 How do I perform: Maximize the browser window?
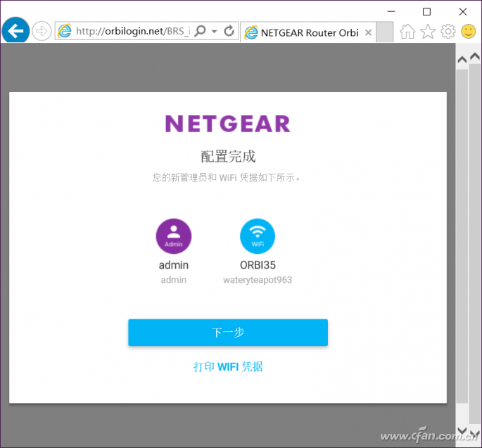[426, 12]
